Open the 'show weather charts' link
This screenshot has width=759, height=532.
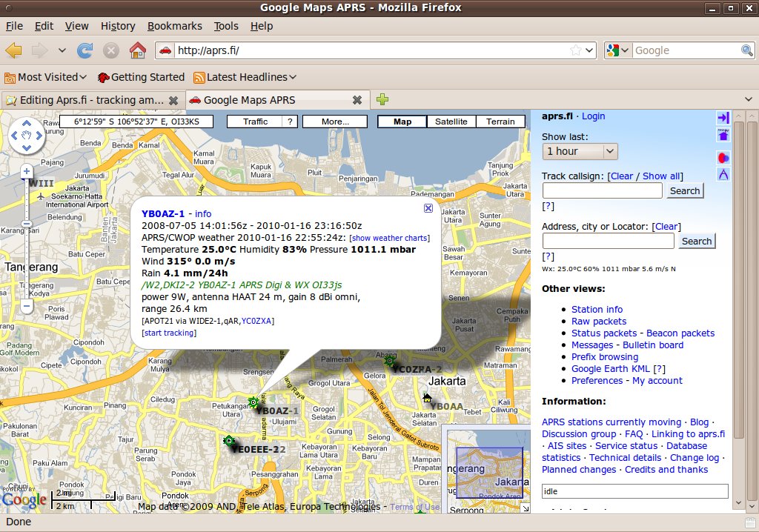pos(389,238)
